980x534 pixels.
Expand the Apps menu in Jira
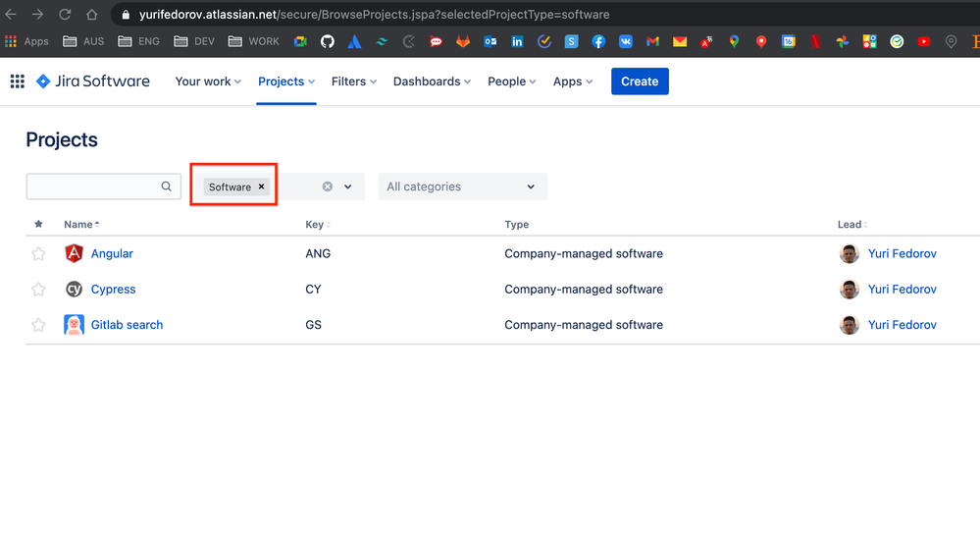[573, 81]
